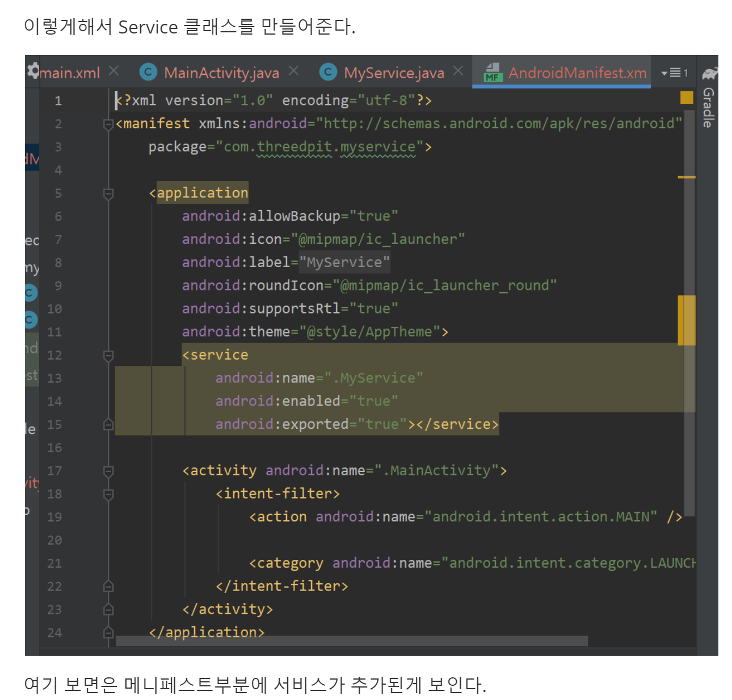Click the xml version declaration on line 1
The width and height of the screenshot is (732, 700).
[x=274, y=100]
